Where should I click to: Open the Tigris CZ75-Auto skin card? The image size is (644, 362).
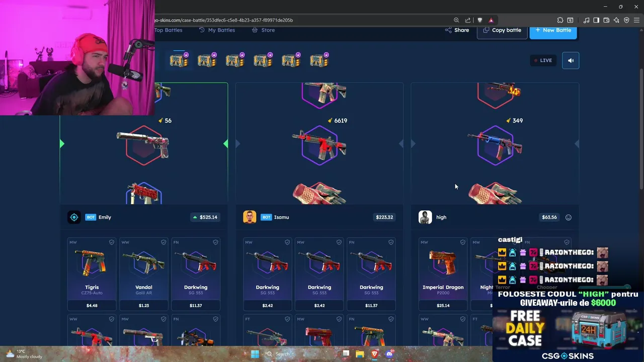[92, 274]
